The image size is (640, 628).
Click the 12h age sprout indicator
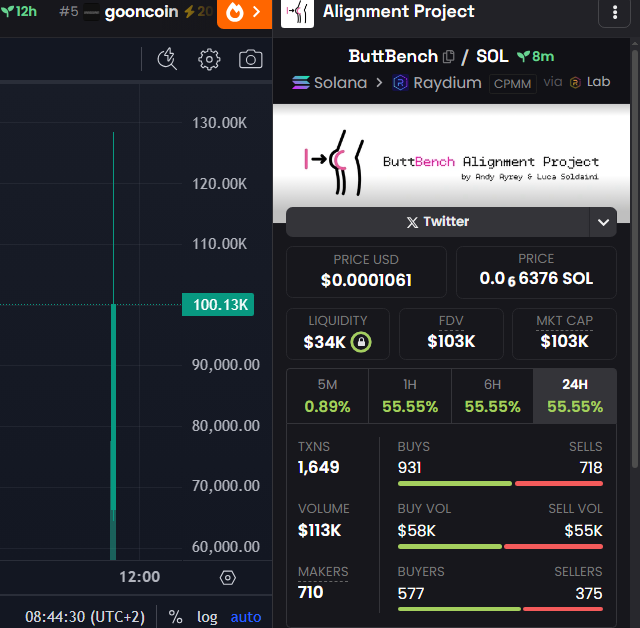point(19,11)
